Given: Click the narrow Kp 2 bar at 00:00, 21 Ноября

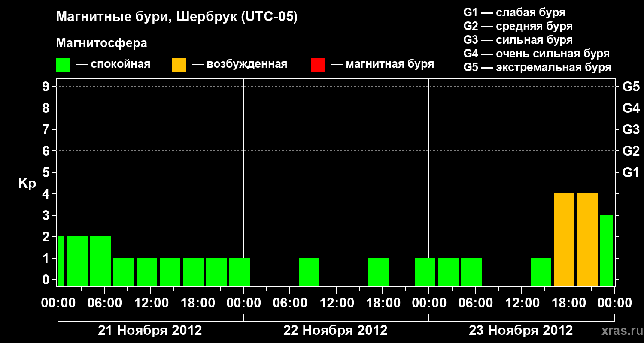Looking at the screenshot, I should (x=61, y=261).
